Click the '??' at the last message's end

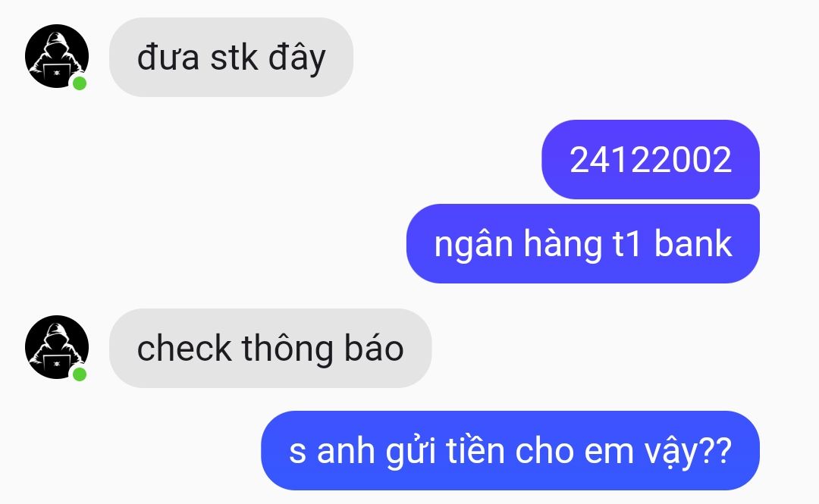click(715, 450)
